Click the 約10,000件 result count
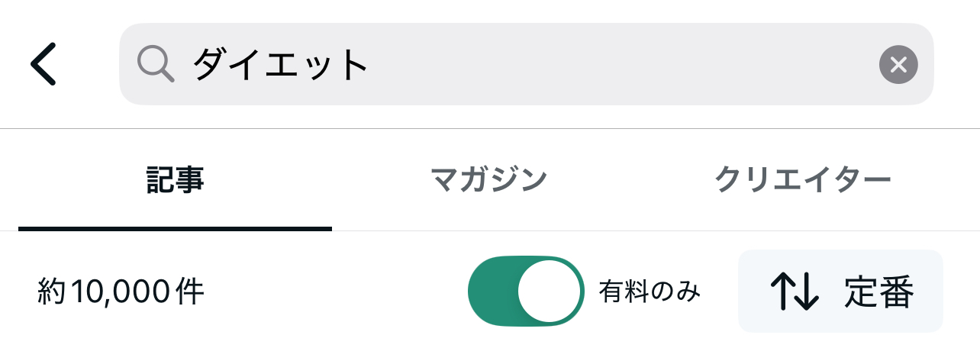The height and width of the screenshot is (348, 980). coord(121,292)
